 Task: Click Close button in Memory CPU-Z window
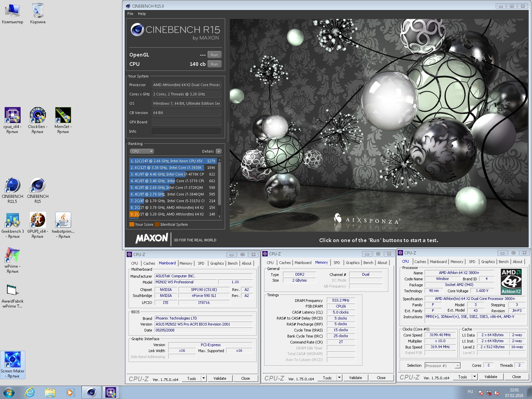(381, 378)
